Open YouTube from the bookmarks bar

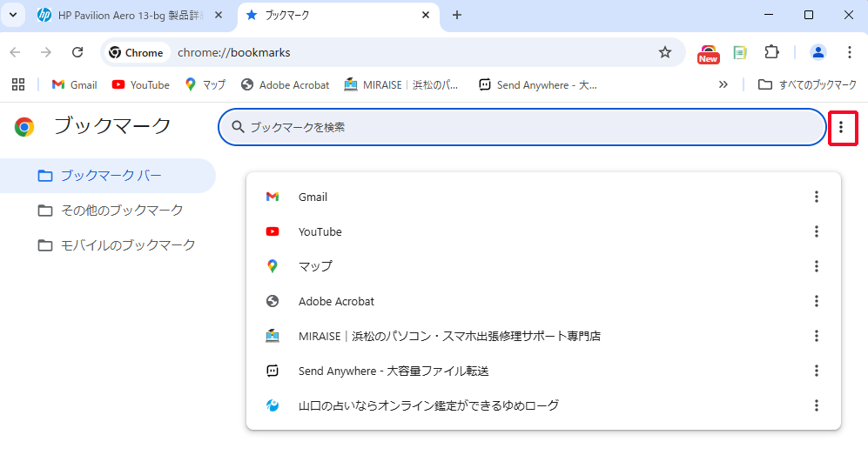coord(141,84)
